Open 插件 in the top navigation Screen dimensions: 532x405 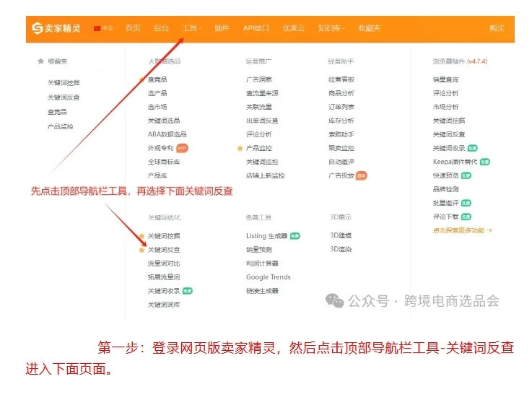click(x=222, y=28)
